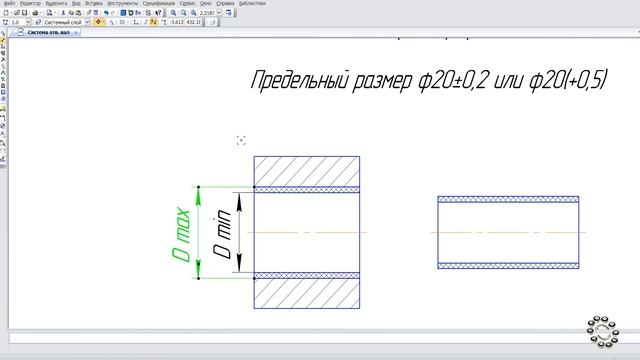Click the view scale field 1.0
Viewport: 640px width, 360px height.
pyautogui.click(x=17, y=22)
